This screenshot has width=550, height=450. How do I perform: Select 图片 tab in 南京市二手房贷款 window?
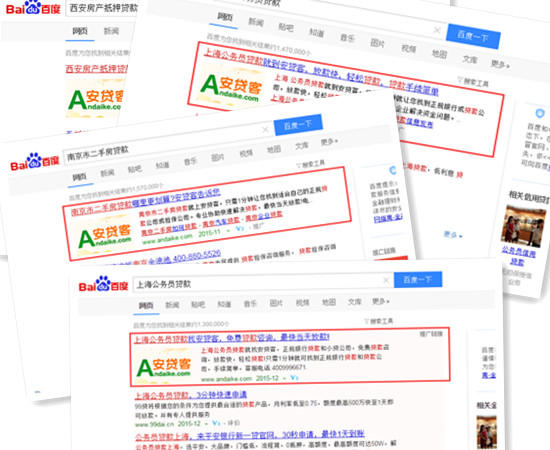[218, 157]
